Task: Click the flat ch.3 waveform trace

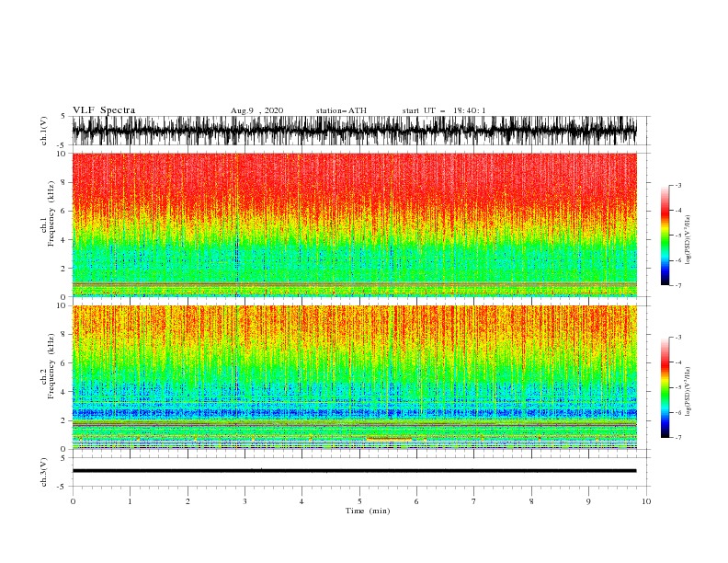Action: 354,471
